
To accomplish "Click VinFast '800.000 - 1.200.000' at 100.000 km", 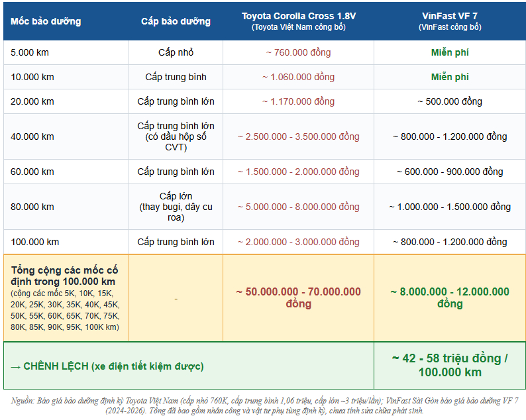I will tap(450, 242).
